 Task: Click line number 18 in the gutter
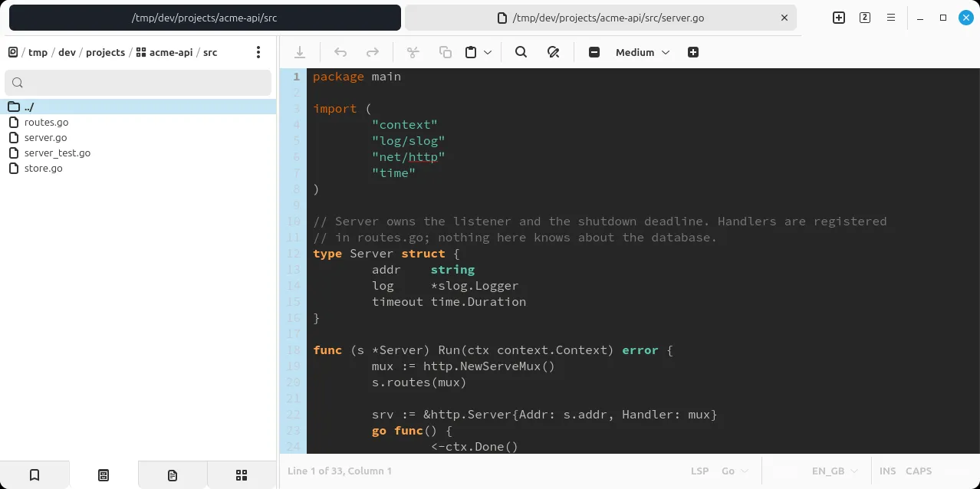point(293,350)
